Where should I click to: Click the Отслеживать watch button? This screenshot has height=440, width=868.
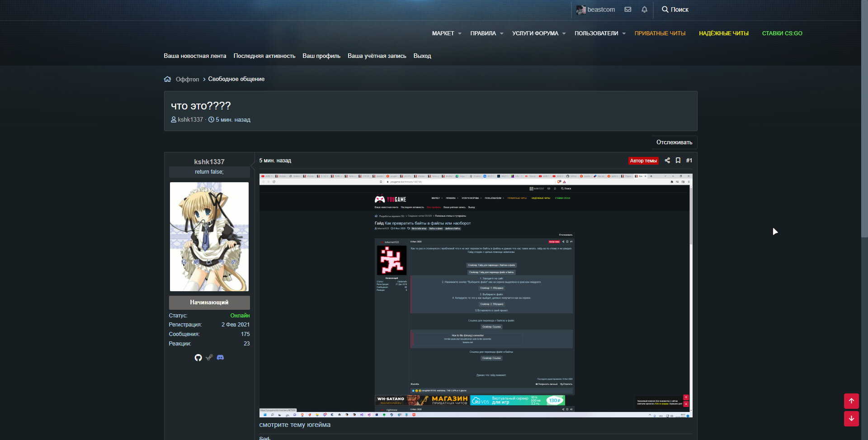point(675,142)
